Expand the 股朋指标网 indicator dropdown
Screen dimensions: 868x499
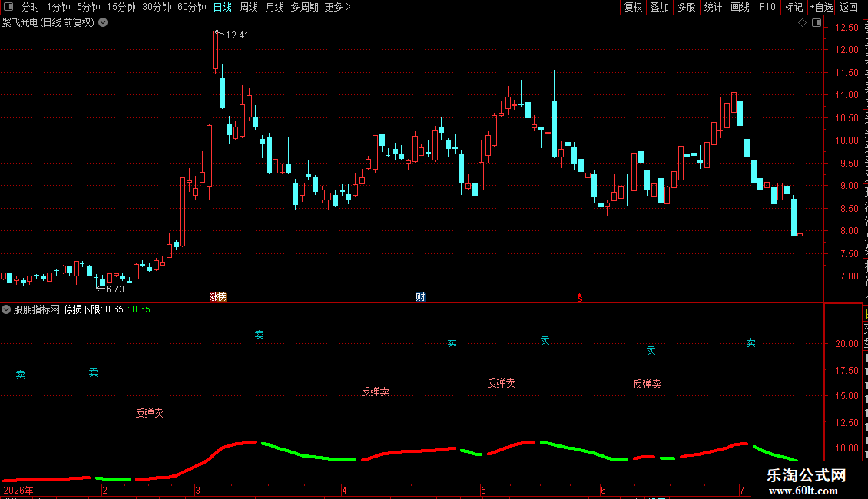6,310
